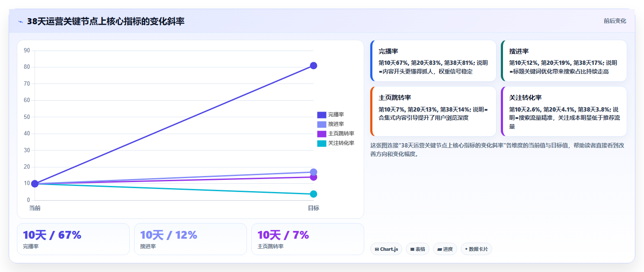
Task: Click the 进度 tag chip
Action: (445, 249)
